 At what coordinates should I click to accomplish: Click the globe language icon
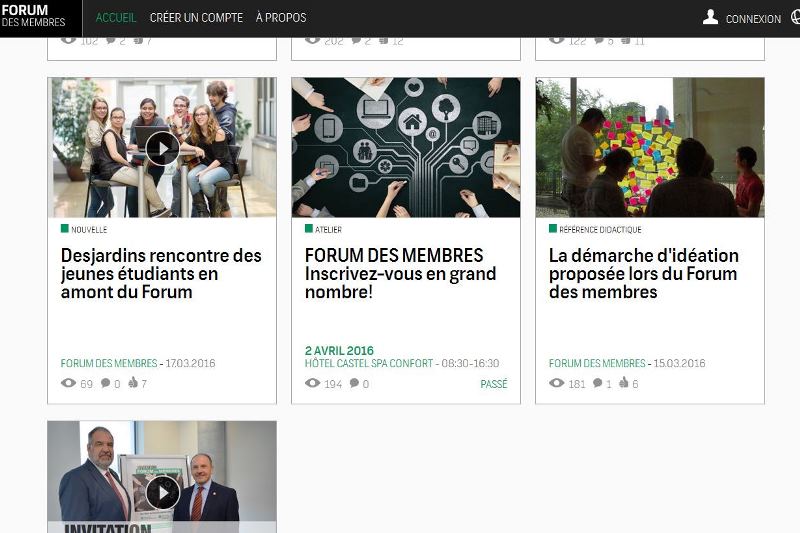tap(795, 17)
